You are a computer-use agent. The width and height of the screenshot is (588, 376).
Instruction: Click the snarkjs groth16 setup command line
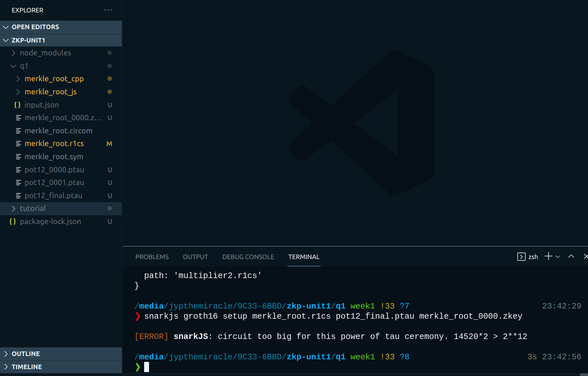point(333,316)
